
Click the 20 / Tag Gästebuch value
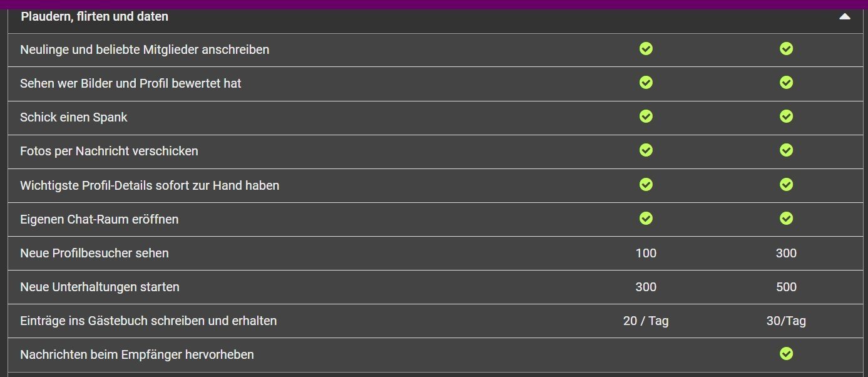coord(646,321)
